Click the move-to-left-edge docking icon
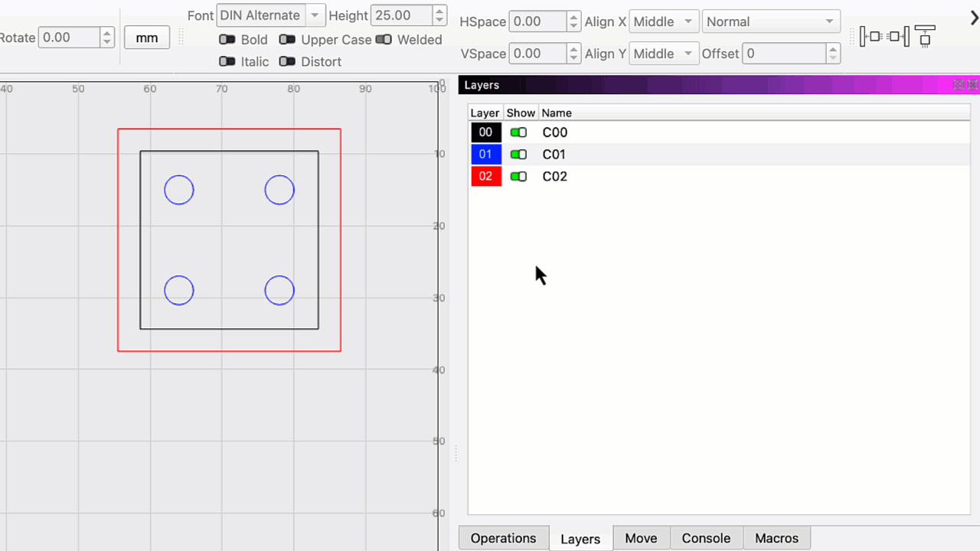 871,36
